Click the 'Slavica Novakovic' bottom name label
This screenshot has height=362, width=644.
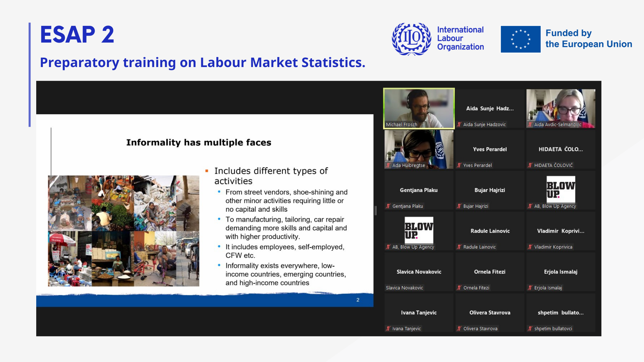coord(405,288)
